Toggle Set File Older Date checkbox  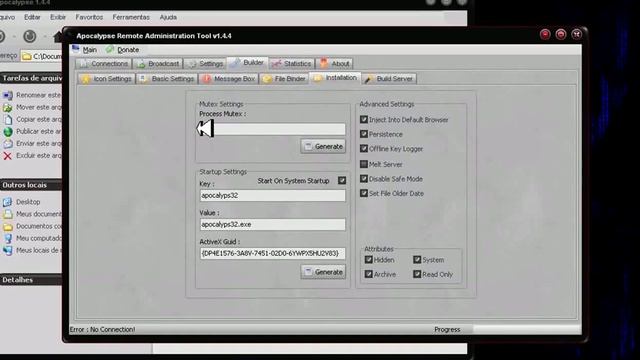[x=364, y=193]
